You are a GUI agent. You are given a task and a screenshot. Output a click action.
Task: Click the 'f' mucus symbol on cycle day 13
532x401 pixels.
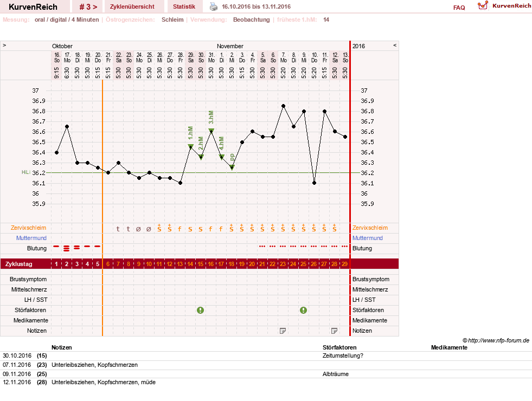click(x=180, y=229)
